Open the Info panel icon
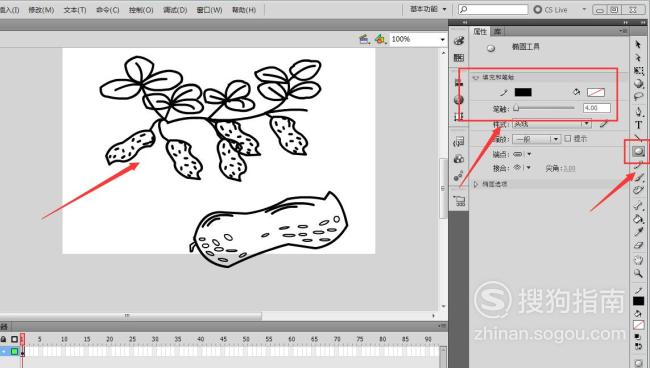Screen dimensions: 650x368 [458, 99]
